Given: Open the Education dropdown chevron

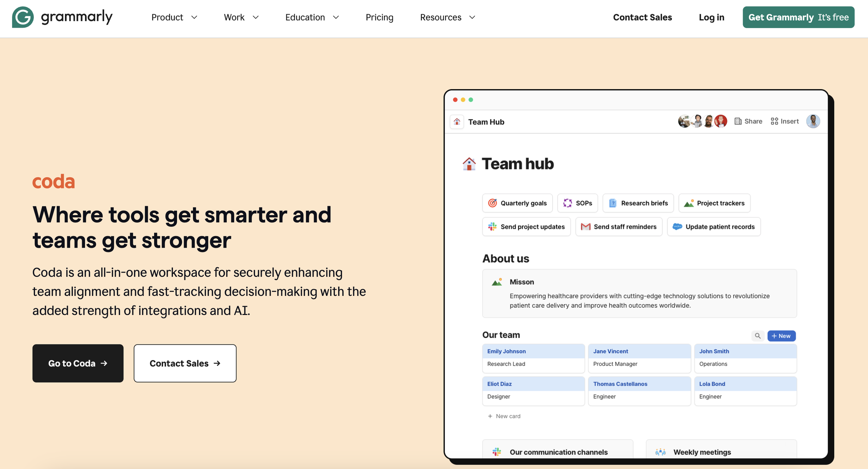Looking at the screenshot, I should pyautogui.click(x=336, y=17).
